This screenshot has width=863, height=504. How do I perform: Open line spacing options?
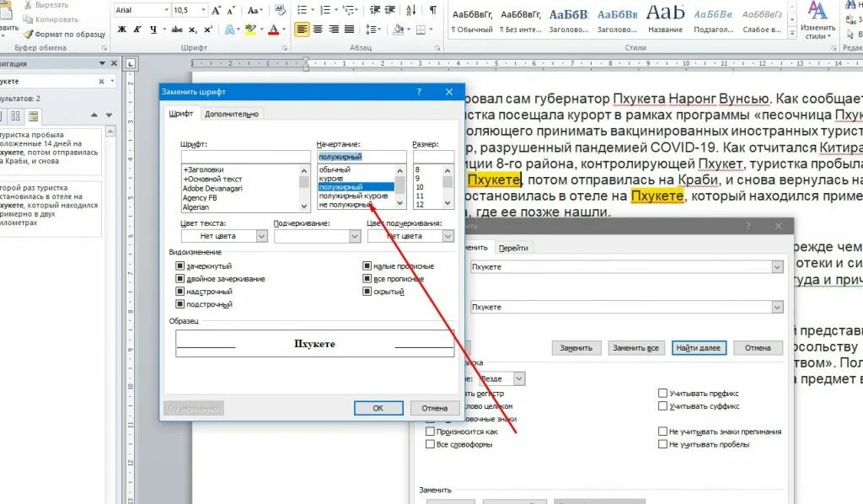373,29
